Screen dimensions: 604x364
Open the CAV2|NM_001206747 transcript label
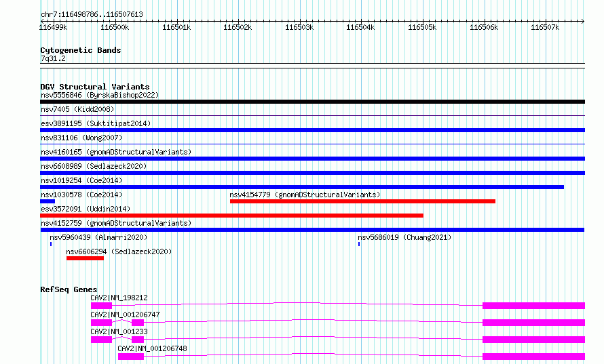[125, 315]
